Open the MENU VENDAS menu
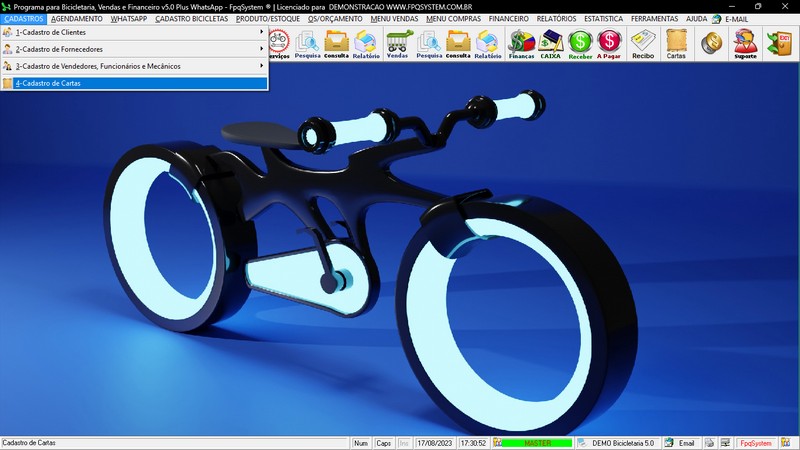This screenshot has width=800, height=450. [x=394, y=19]
